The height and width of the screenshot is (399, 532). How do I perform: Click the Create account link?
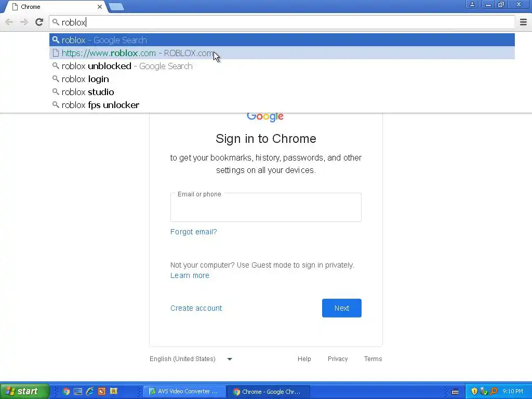pos(196,308)
